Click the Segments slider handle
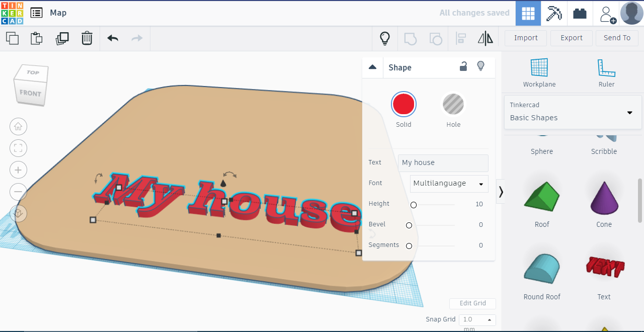The image size is (644, 332). point(409,246)
